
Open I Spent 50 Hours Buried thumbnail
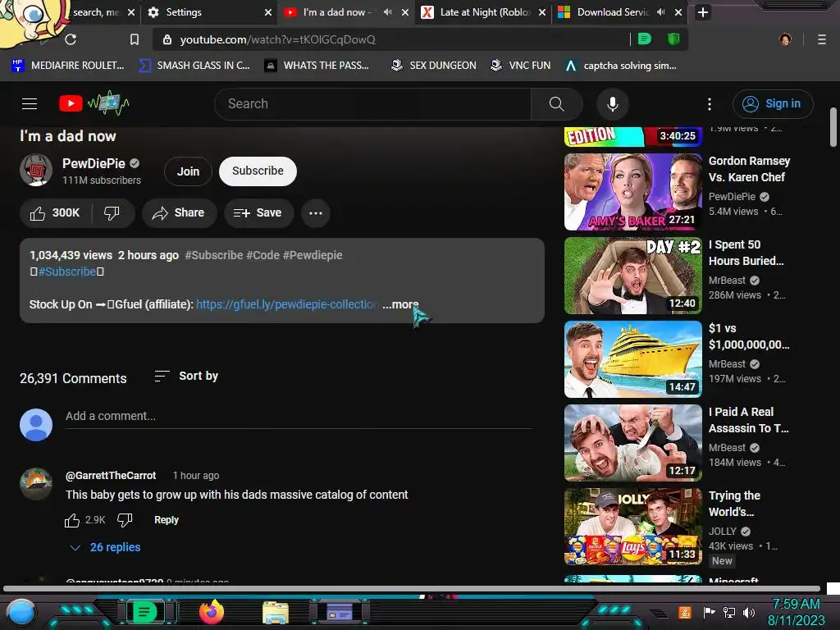632,276
